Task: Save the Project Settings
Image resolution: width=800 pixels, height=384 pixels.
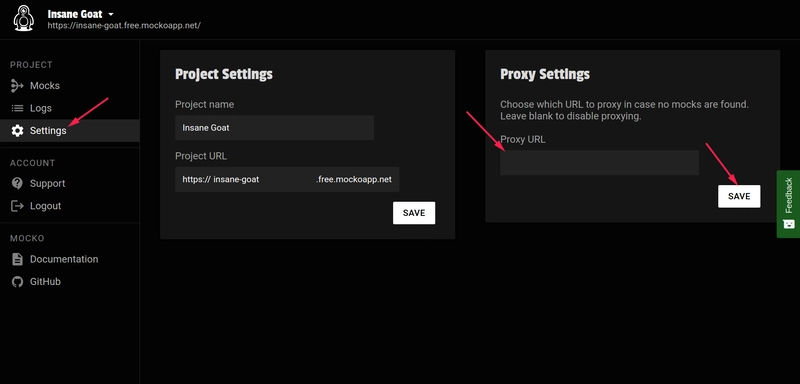Action: coord(414,213)
